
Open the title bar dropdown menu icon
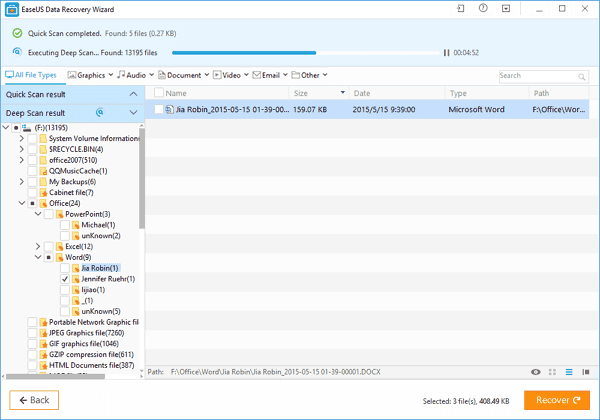pos(506,8)
